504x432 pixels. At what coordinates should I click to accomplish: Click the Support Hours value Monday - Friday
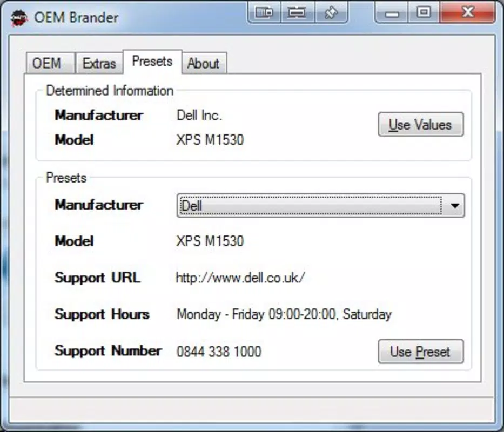(x=284, y=314)
